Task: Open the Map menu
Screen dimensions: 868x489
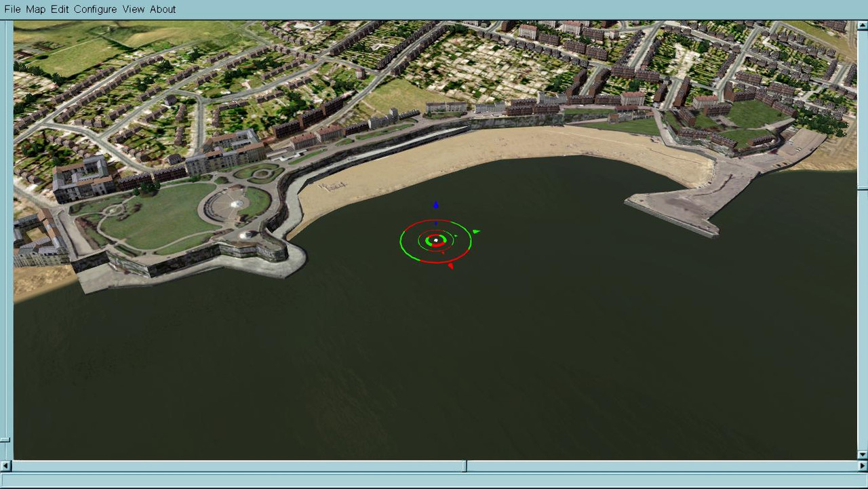Action: tap(35, 9)
